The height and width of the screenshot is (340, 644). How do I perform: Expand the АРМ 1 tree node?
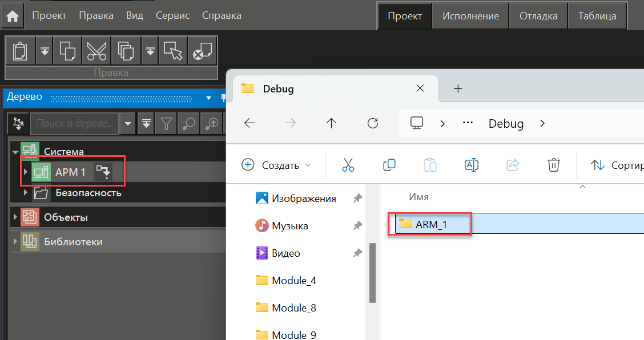click(25, 172)
